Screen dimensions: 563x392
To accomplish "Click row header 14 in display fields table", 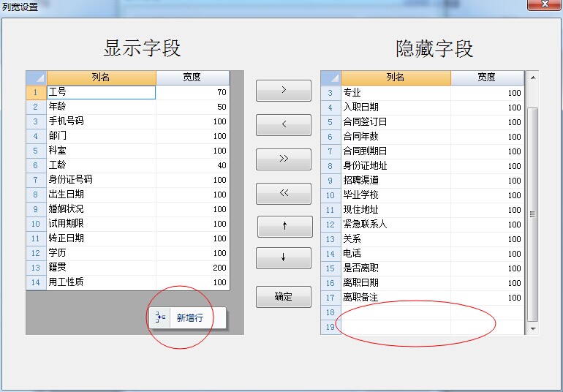I will (37, 282).
